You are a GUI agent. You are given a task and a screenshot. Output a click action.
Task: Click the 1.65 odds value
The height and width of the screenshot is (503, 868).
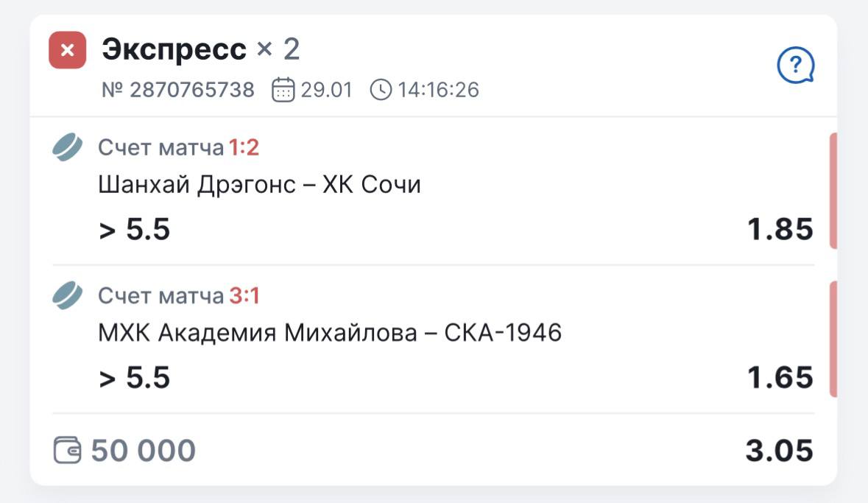point(780,378)
